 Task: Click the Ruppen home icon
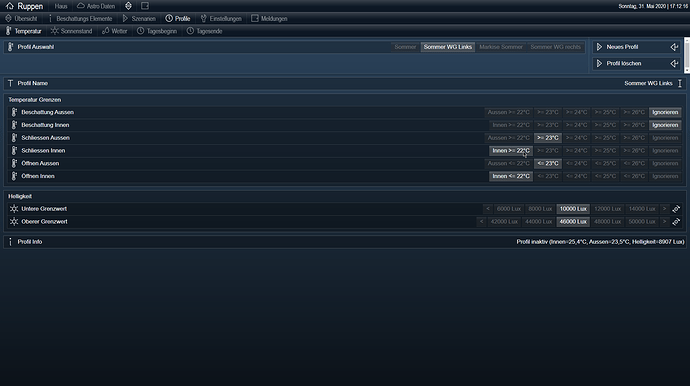click(x=10, y=6)
